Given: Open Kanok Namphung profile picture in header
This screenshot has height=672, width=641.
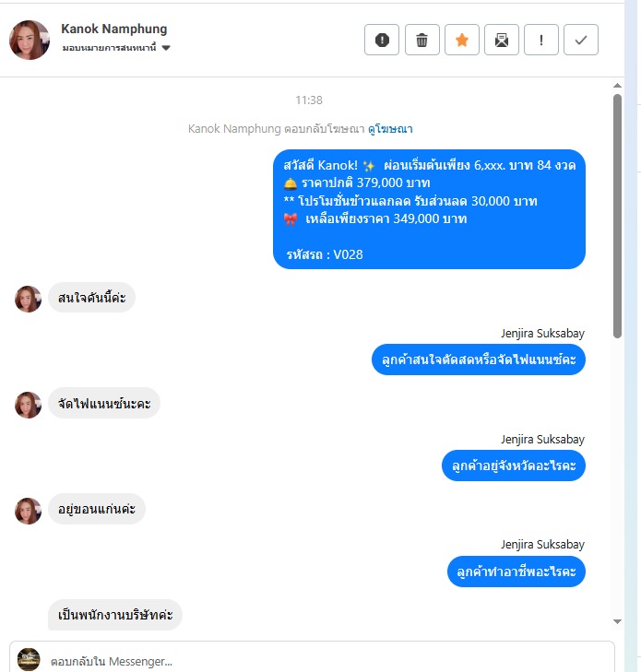Looking at the screenshot, I should pyautogui.click(x=30, y=40).
